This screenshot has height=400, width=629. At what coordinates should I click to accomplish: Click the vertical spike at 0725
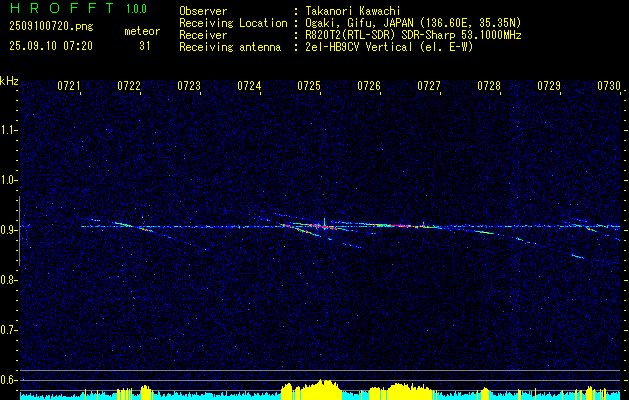coord(324,223)
